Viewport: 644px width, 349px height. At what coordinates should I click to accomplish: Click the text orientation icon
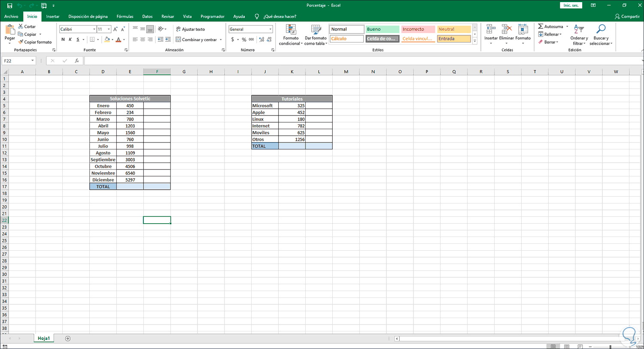[161, 29]
